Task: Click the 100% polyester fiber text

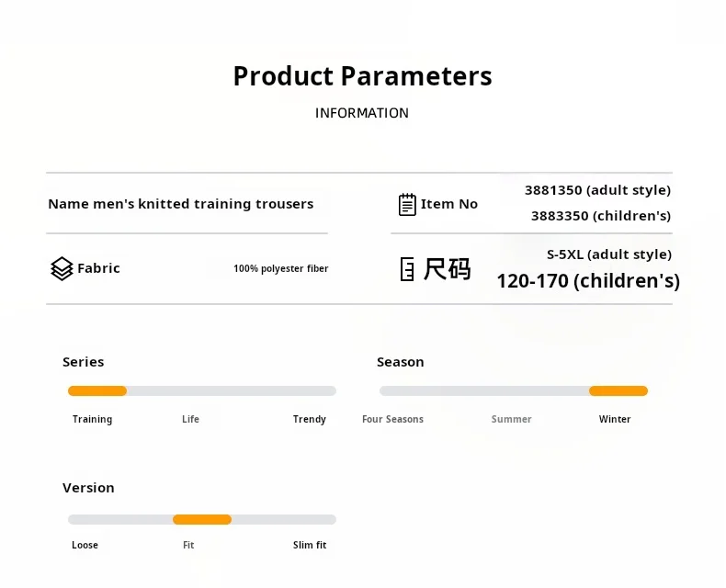Action: 280,269
